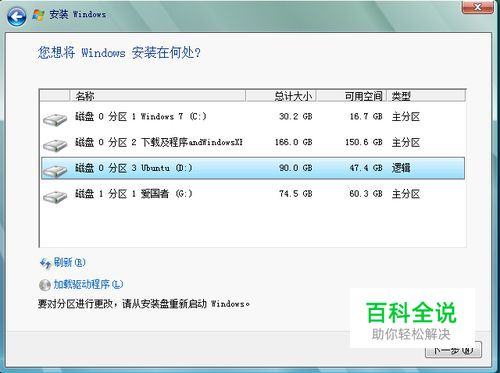The image size is (500, 373).
Task: Click the refresh arrows icon beside 刷新
Action: pos(45,263)
